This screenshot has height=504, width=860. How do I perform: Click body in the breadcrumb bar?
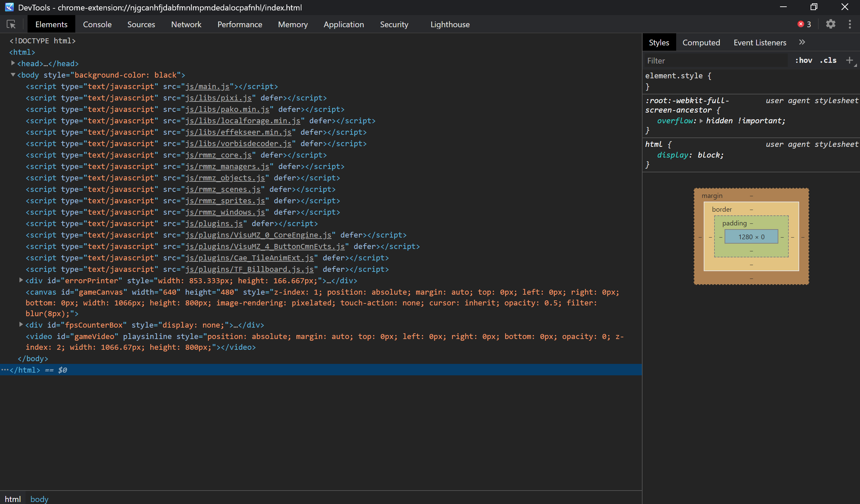(x=39, y=499)
